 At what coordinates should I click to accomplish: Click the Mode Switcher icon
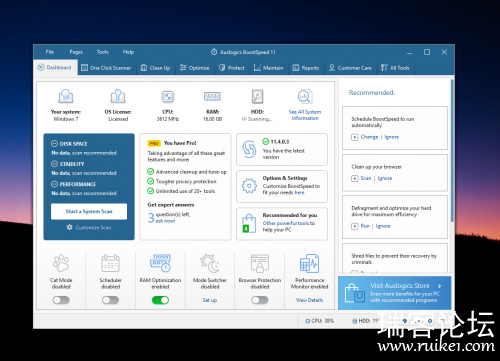click(x=210, y=263)
